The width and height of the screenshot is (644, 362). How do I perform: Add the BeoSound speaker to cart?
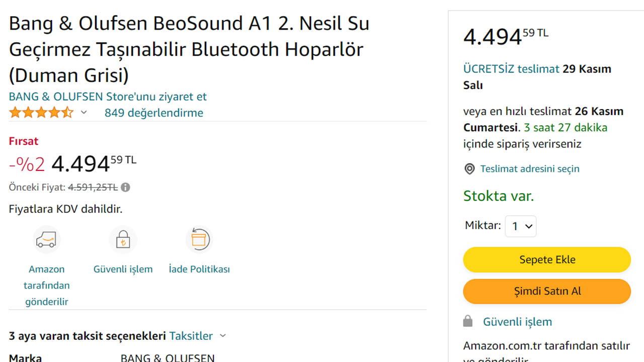coord(546,259)
